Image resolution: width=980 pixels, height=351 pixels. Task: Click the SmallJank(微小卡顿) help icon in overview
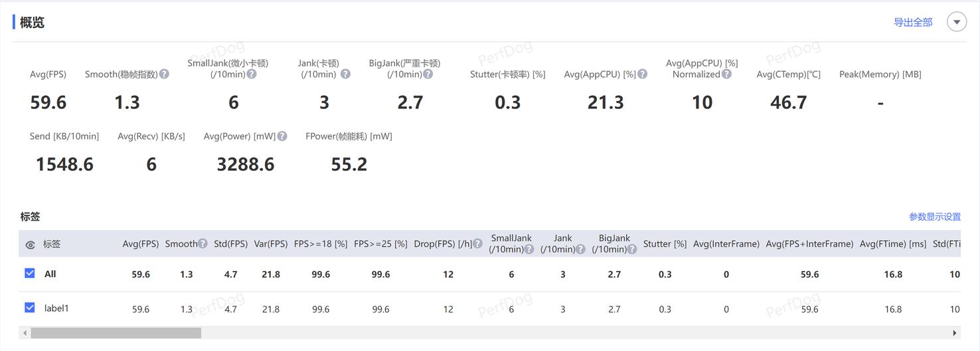pyautogui.click(x=252, y=74)
